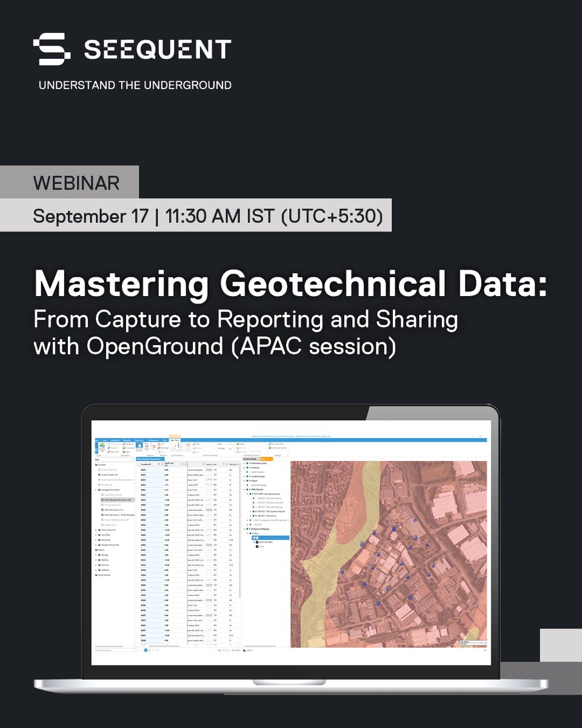Click the red Clear selection icon
Screen dimensions: 582x728
point(153,447)
